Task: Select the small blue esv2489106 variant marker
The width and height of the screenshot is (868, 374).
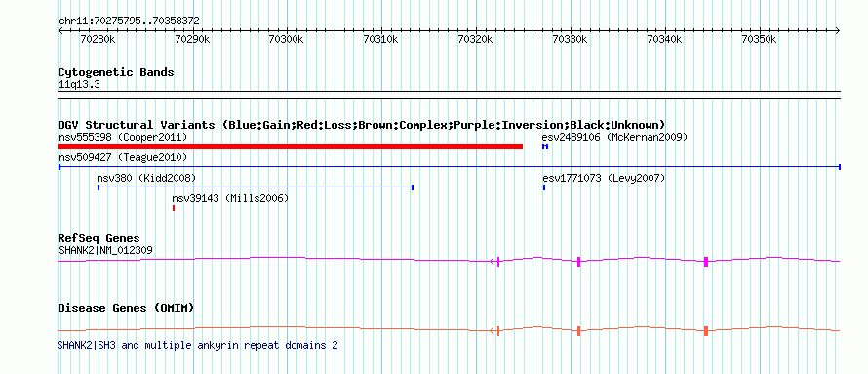Action: tap(545, 146)
